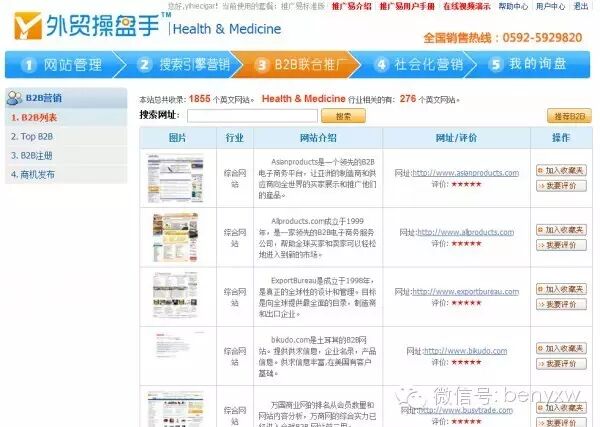
Task: Go to 用户中心
Action: coord(550,6)
